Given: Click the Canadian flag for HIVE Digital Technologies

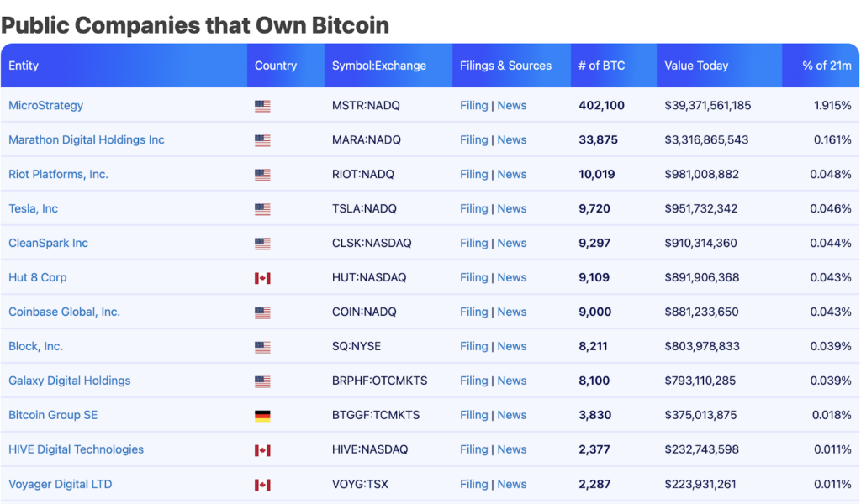Looking at the screenshot, I should click(x=262, y=450).
